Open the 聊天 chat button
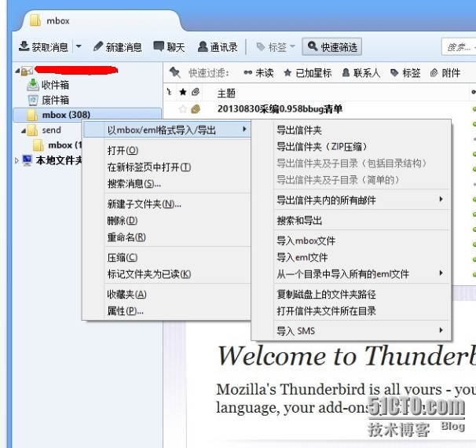Image resolution: width=476 pixels, height=448 pixels. tap(169, 47)
